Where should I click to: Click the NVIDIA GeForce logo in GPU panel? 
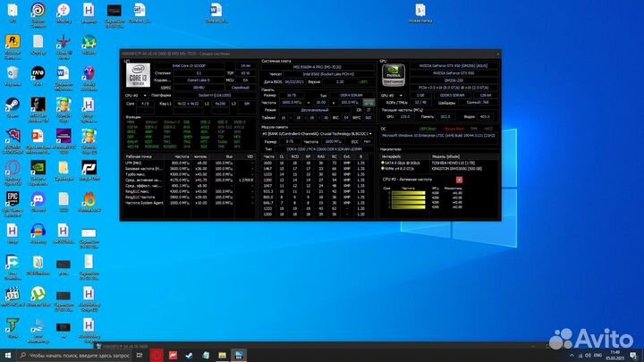point(393,73)
